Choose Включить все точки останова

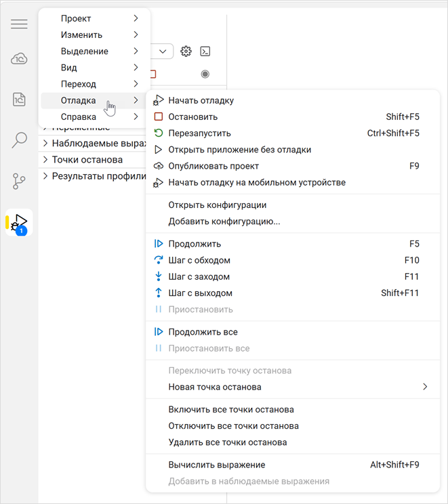pyautogui.click(x=293, y=409)
